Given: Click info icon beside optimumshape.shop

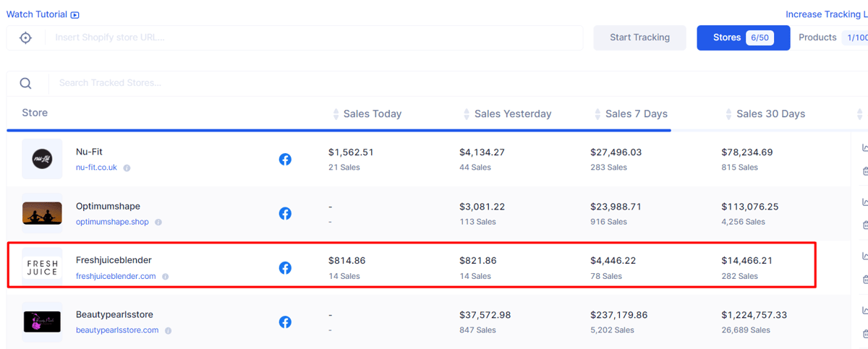Looking at the screenshot, I should point(158,222).
